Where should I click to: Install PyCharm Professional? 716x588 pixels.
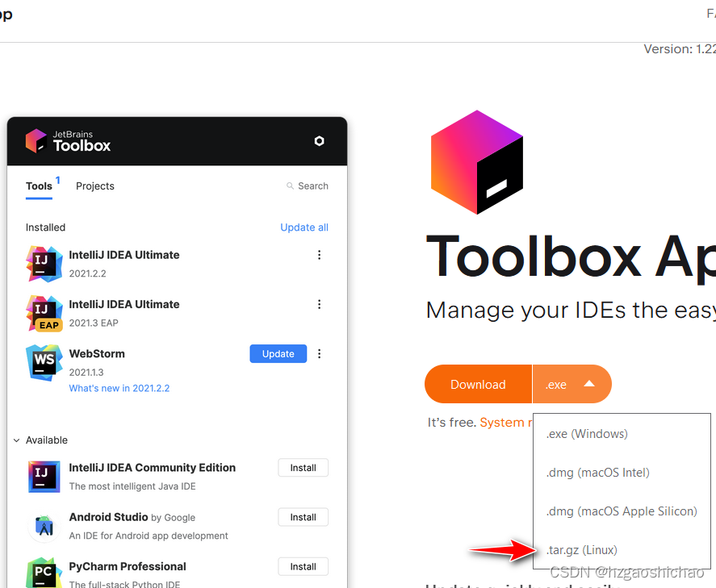point(304,566)
